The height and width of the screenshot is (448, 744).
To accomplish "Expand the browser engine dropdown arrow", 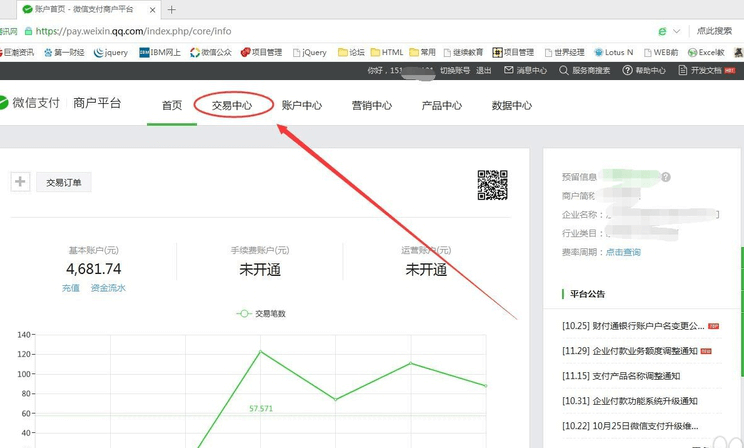I will (676, 31).
